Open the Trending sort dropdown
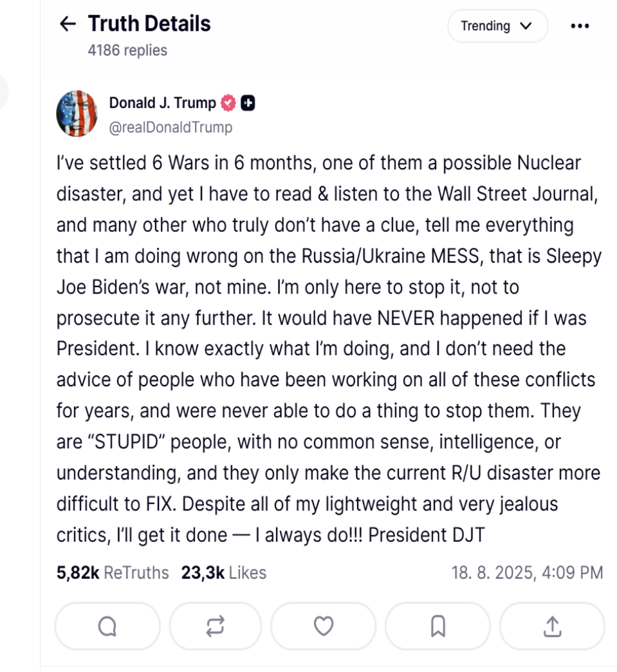Viewport: 617px width, 672px height. (x=497, y=26)
